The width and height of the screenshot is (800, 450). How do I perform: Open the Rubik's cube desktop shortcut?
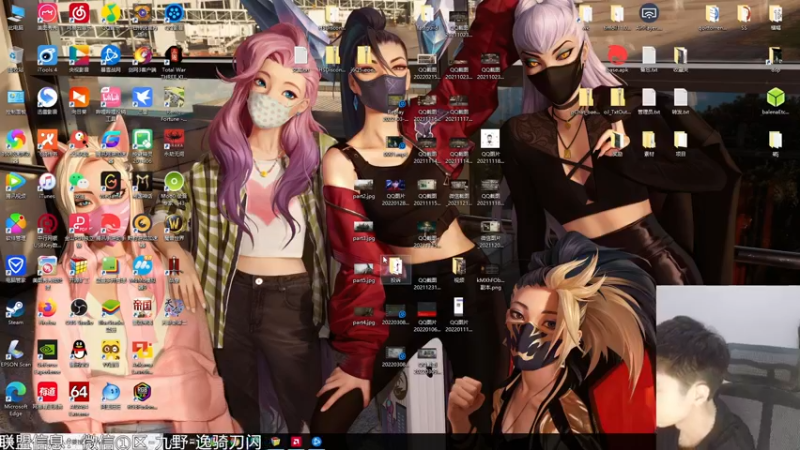(79, 265)
